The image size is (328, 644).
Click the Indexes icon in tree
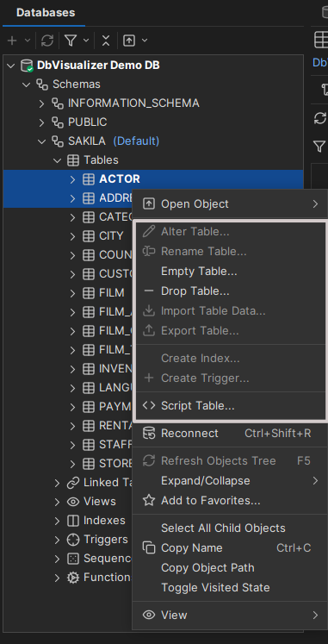coord(72,521)
